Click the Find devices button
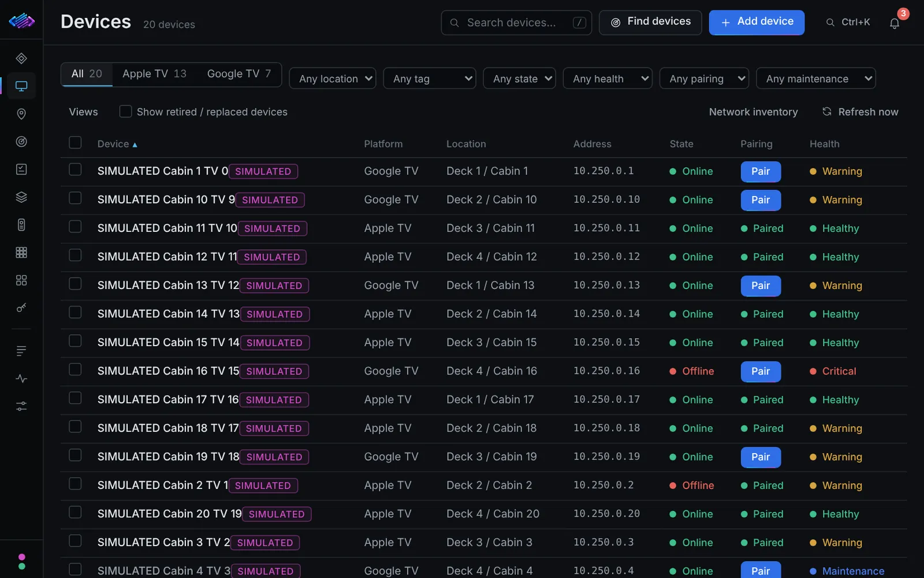Image resolution: width=924 pixels, height=578 pixels. coord(650,23)
